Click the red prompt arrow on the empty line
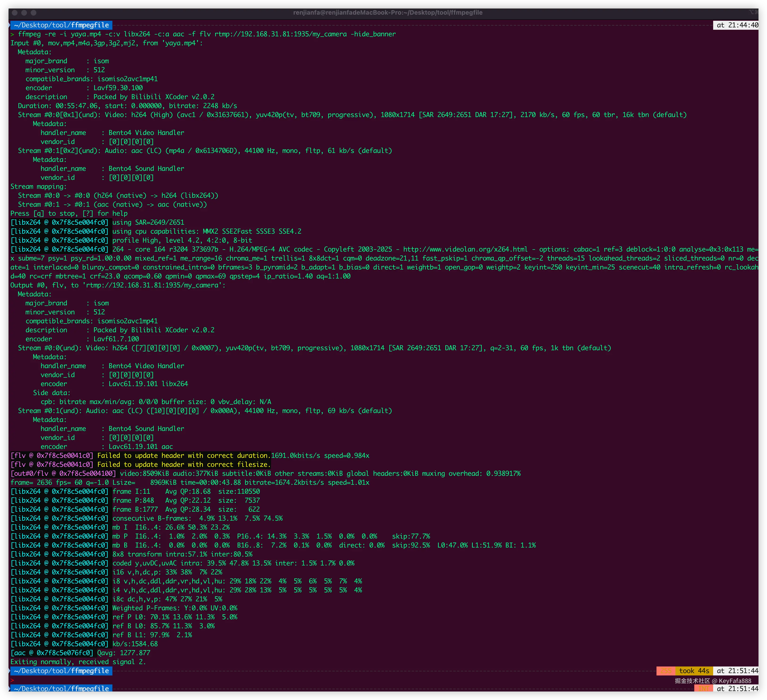Image resolution: width=767 pixels, height=700 pixels. 12,680
